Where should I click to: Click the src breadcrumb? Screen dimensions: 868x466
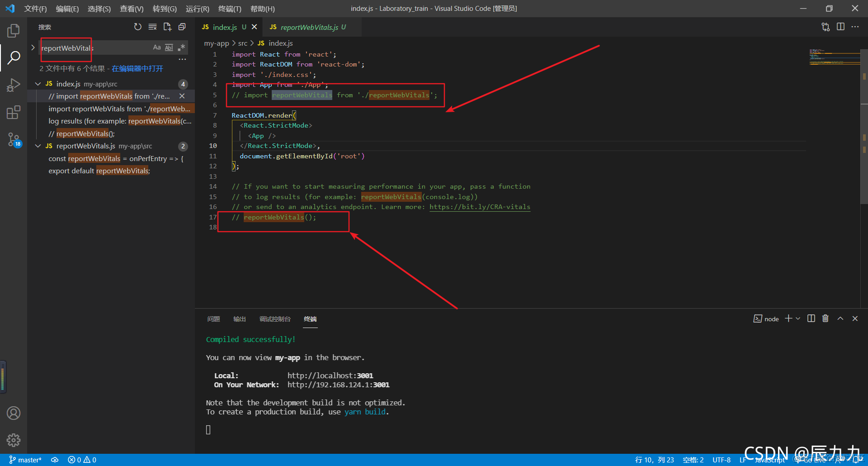pyautogui.click(x=243, y=43)
